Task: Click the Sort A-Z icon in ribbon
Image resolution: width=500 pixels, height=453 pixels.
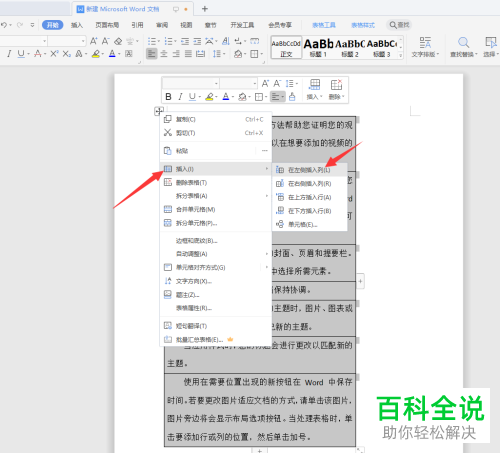Action: point(226,41)
